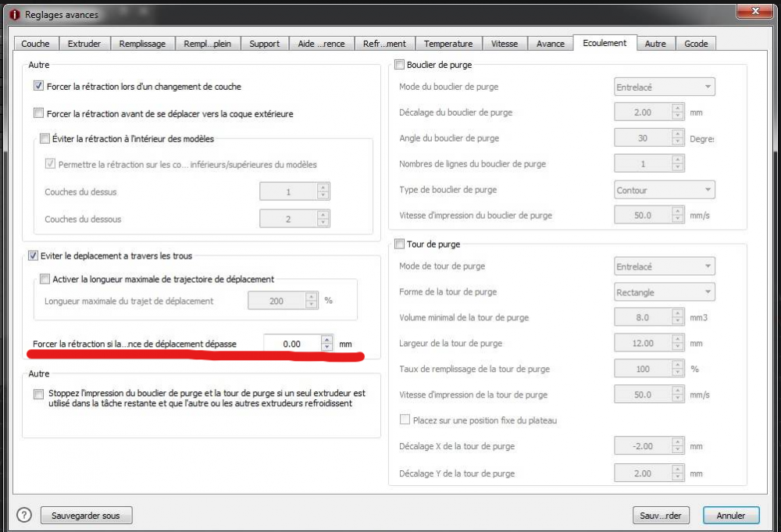The width and height of the screenshot is (781, 532).
Task: Enable the Tour de purge checkbox
Action: pos(399,244)
